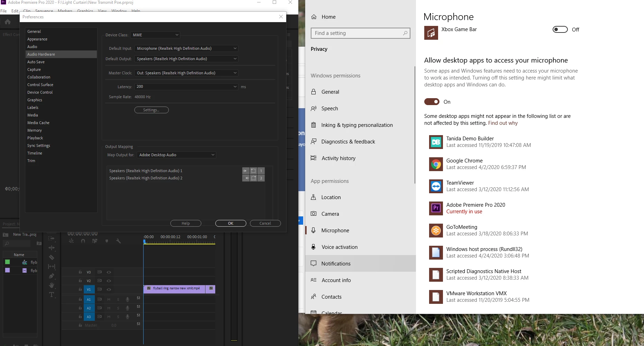The height and width of the screenshot is (346, 644).
Task: Select the Hand tool in Premiere toolbar
Action: (x=51, y=285)
